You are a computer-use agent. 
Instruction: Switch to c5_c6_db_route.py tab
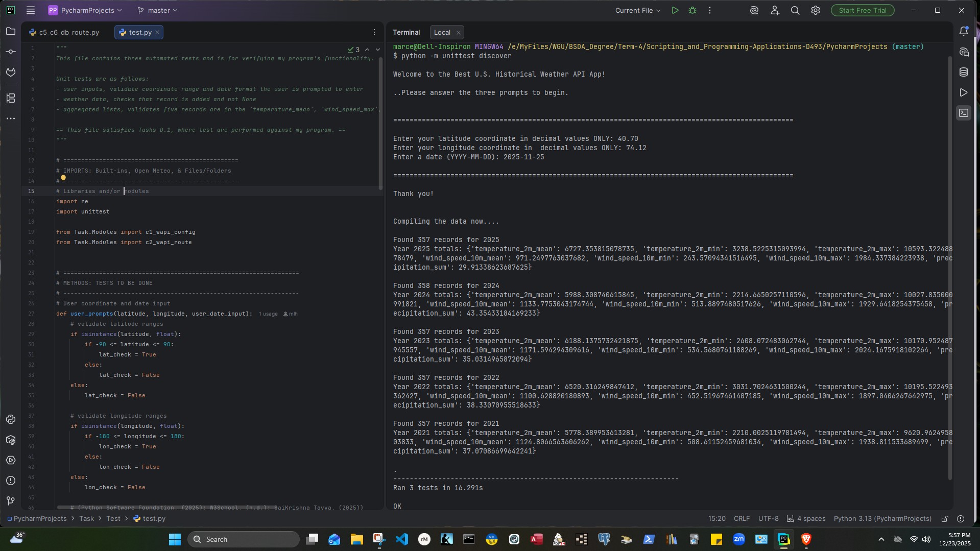tap(65, 32)
